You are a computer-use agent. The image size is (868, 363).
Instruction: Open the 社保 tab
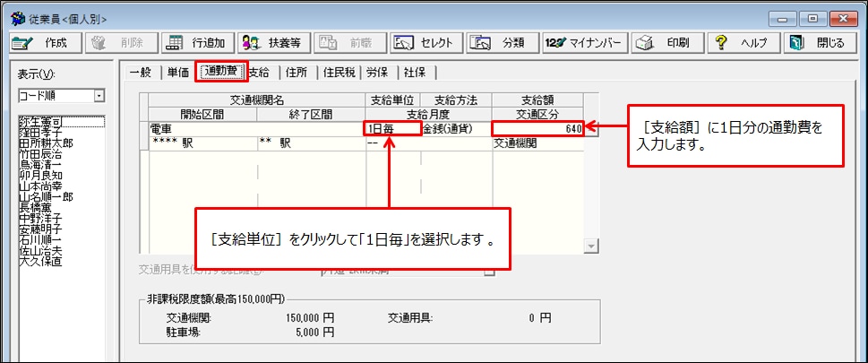pyautogui.click(x=417, y=72)
